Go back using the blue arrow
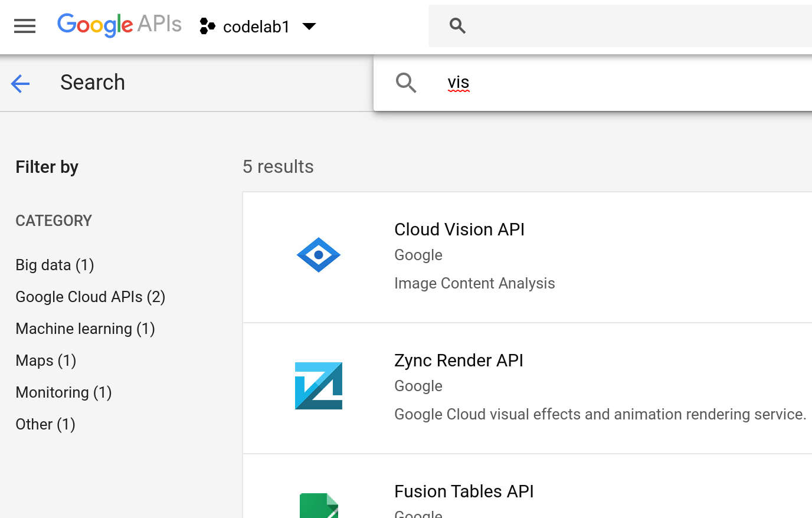The height and width of the screenshot is (518, 812). [x=21, y=83]
